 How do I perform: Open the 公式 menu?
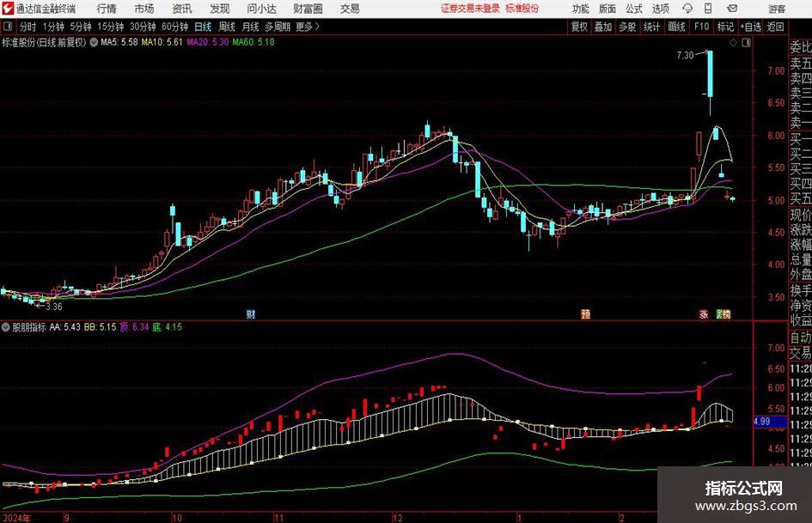pyautogui.click(x=634, y=9)
